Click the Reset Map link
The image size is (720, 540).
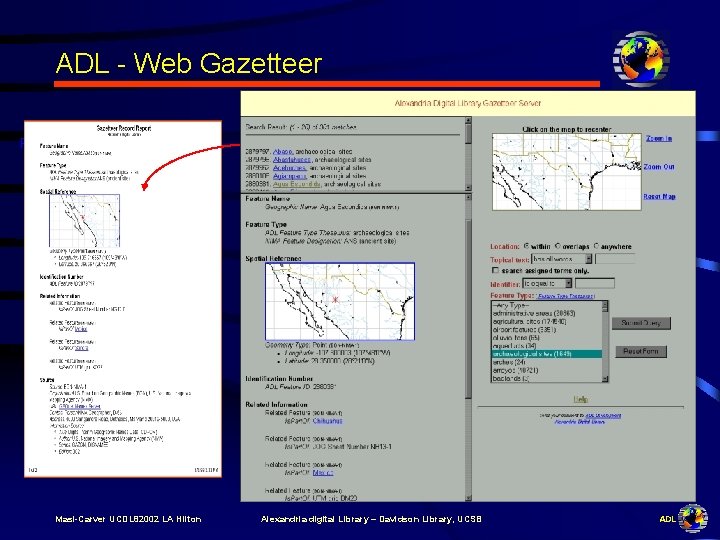point(659,197)
